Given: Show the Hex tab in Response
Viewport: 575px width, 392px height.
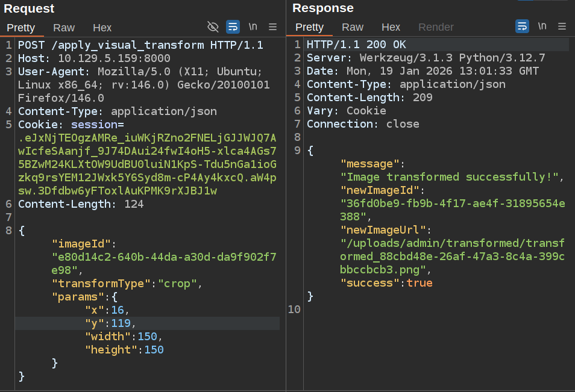Looking at the screenshot, I should [x=391, y=27].
